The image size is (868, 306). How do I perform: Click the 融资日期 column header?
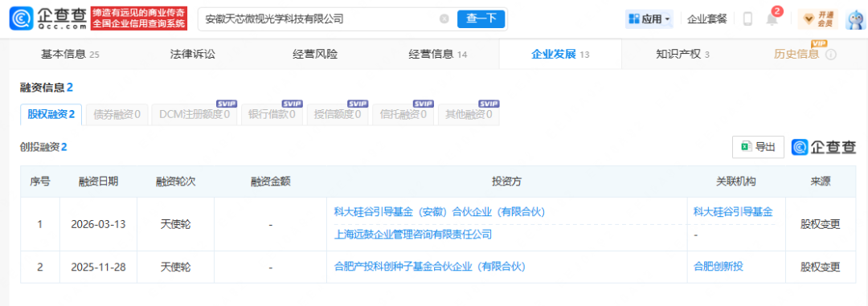tap(98, 182)
